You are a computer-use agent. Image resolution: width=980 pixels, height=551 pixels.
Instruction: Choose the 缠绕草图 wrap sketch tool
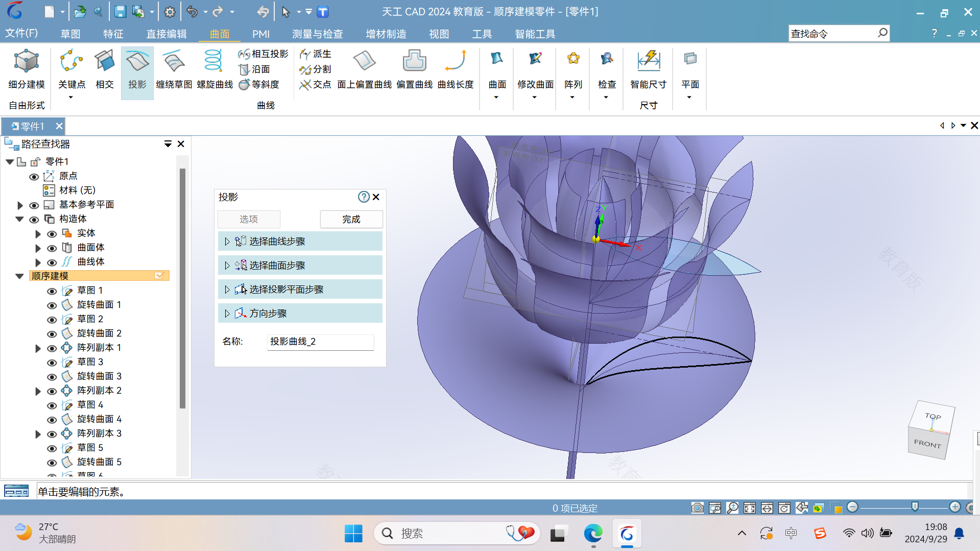(174, 69)
